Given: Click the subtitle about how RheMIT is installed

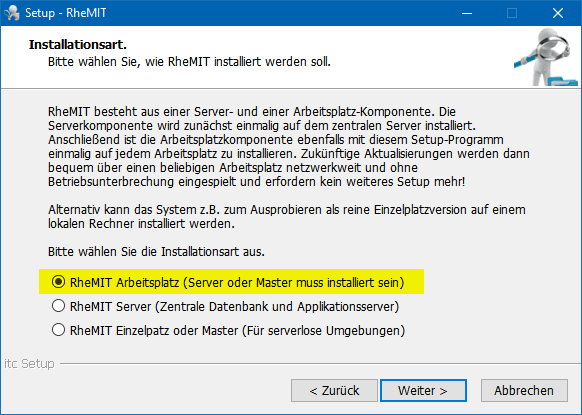Looking at the screenshot, I should tap(189, 62).
